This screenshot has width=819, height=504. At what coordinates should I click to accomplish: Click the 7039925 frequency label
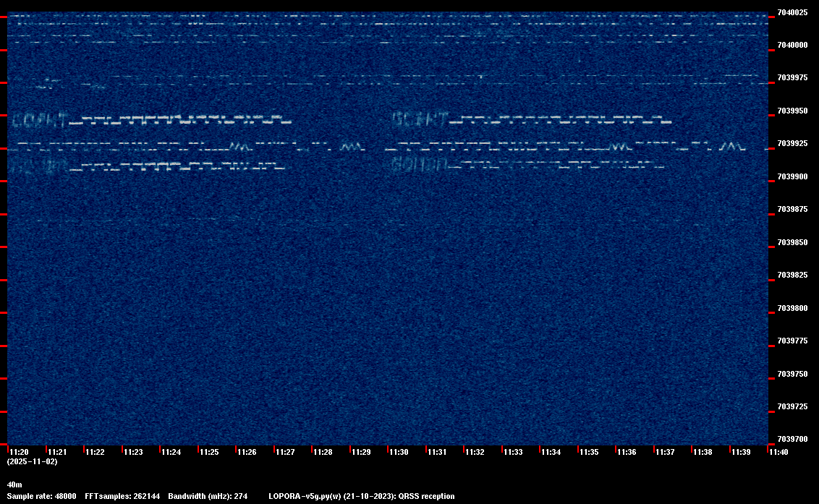click(x=792, y=144)
